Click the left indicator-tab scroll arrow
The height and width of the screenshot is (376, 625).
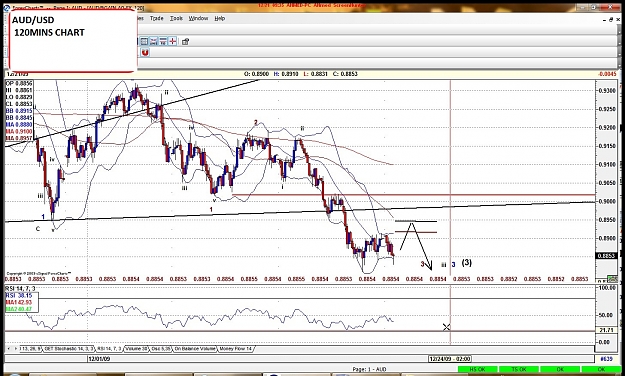(9, 348)
